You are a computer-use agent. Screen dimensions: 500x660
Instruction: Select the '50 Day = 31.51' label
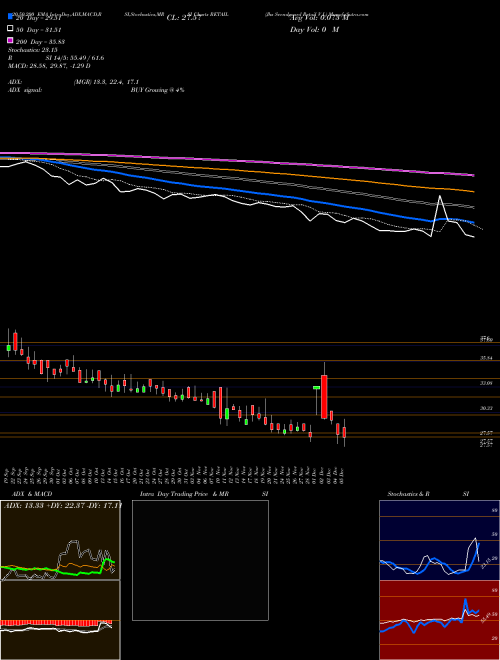[39, 30]
